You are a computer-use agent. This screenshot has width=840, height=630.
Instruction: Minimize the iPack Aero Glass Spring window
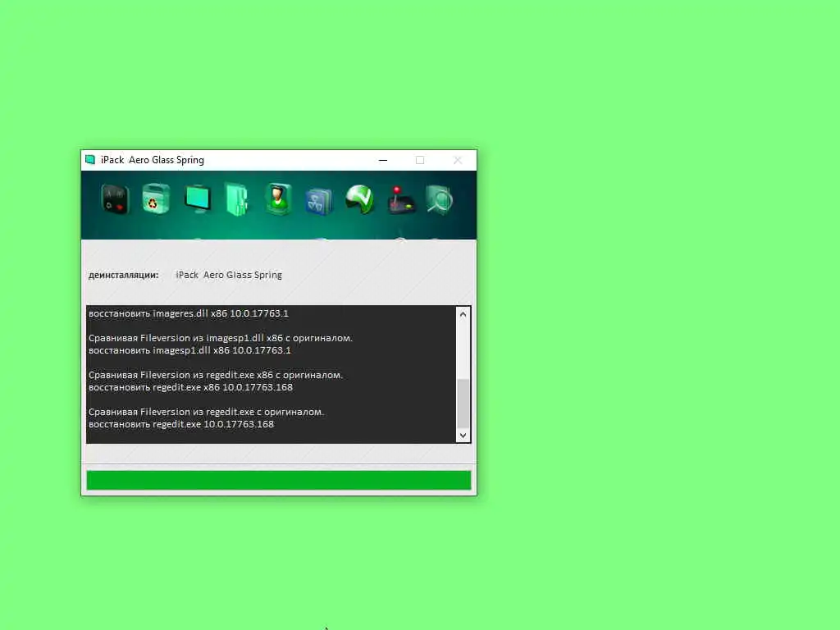pos(383,160)
